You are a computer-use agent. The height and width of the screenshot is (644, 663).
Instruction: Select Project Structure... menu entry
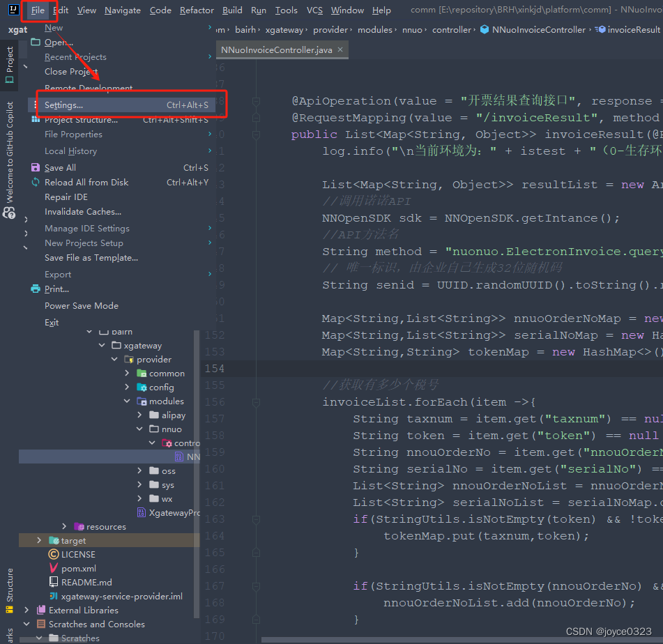[122, 120]
